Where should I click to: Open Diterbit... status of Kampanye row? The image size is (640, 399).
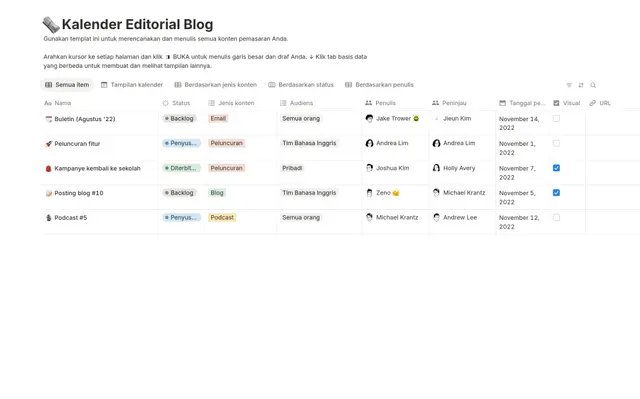[x=181, y=168]
